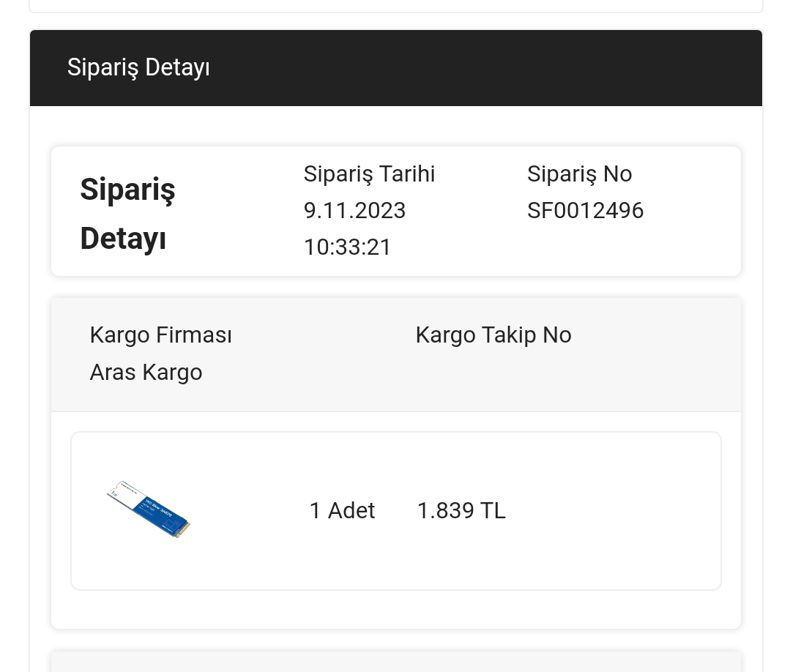Click the word Sipariş in the bold heading
790x672 pixels.
pos(127,190)
